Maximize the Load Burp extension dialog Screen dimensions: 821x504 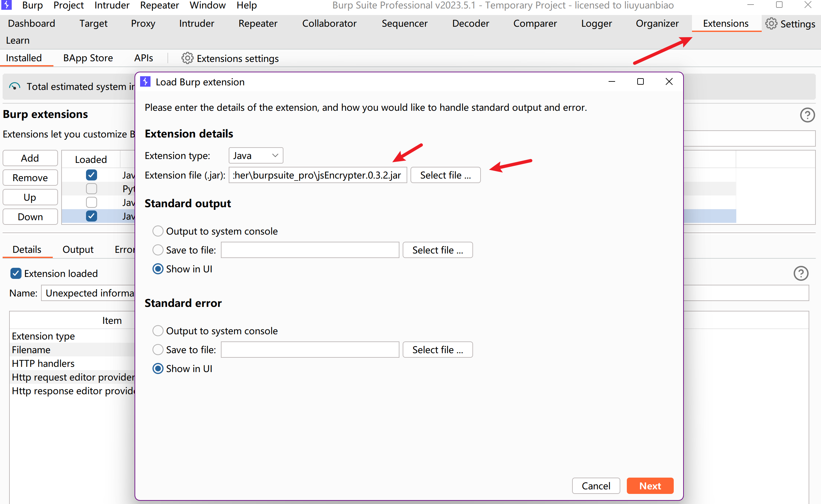[640, 82]
